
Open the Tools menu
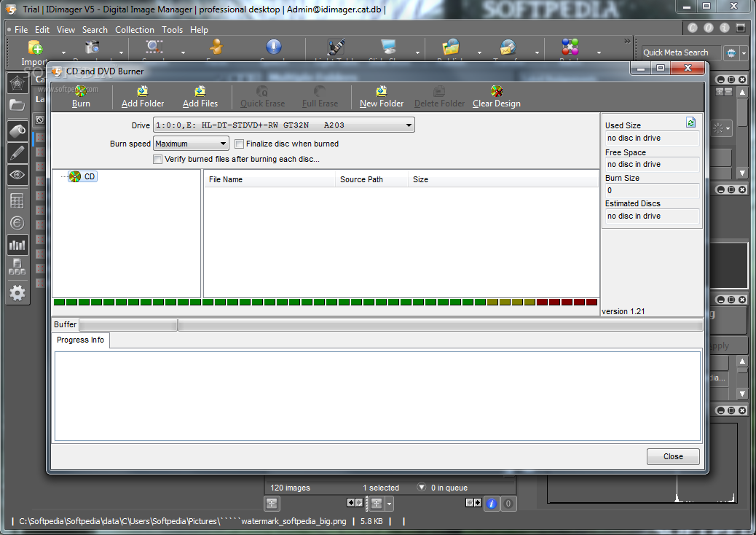172,30
